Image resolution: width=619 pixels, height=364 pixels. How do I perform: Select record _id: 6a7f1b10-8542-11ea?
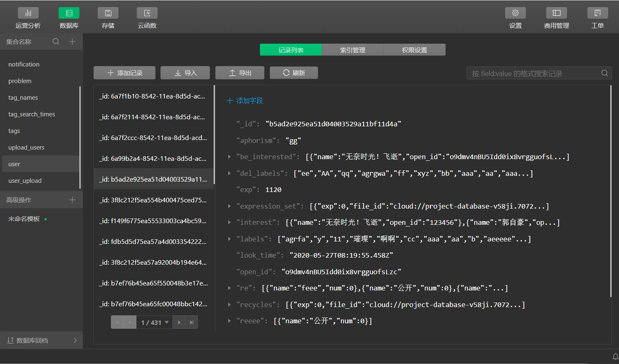[x=153, y=96]
